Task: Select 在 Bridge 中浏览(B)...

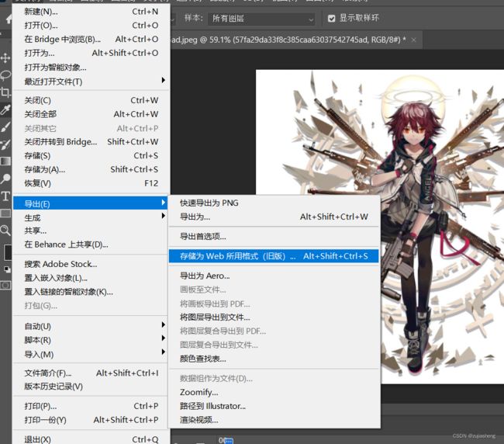Action: [x=91, y=40]
